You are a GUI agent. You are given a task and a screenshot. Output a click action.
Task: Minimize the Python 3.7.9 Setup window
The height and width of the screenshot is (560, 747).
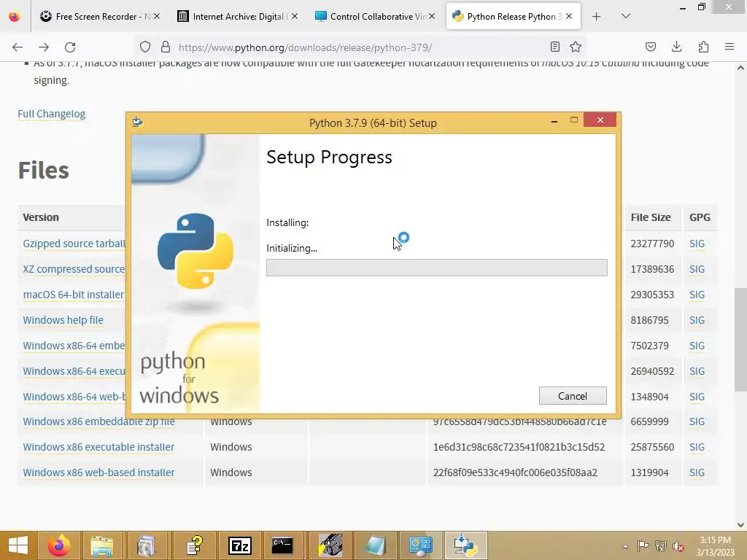(x=554, y=121)
